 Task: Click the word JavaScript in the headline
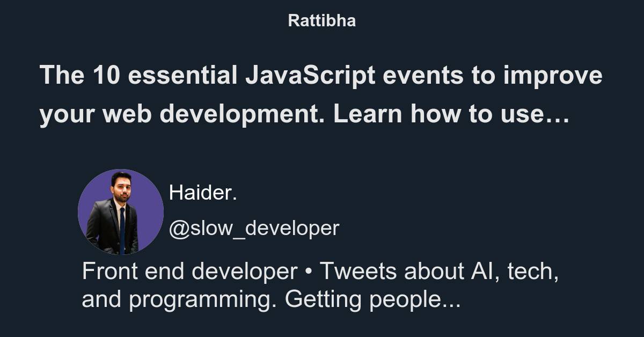coord(311,77)
